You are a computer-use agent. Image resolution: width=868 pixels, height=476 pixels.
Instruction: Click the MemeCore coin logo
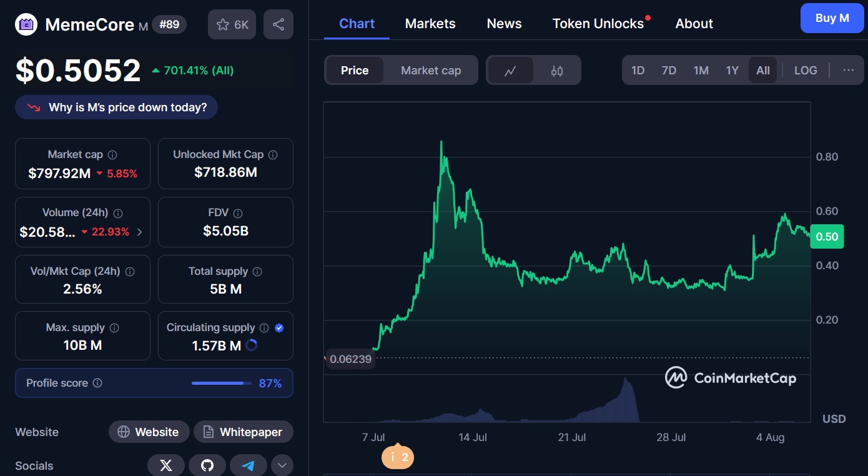(26, 24)
